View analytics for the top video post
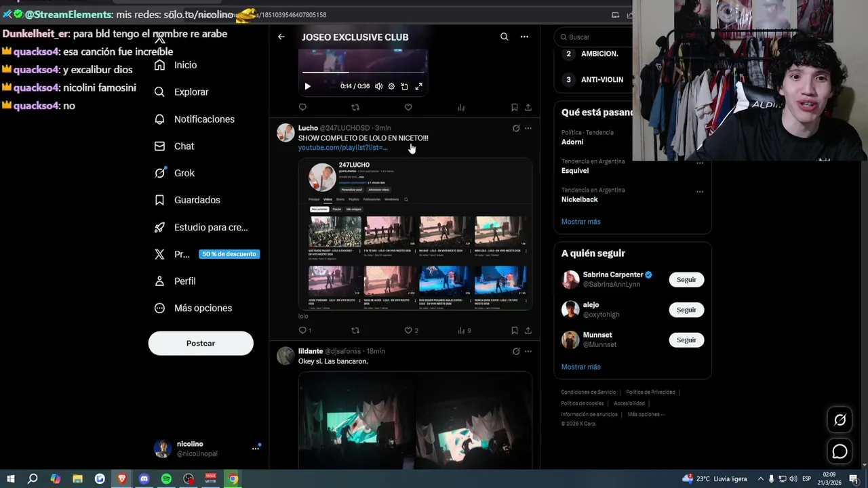The width and height of the screenshot is (868, 488). click(x=461, y=107)
